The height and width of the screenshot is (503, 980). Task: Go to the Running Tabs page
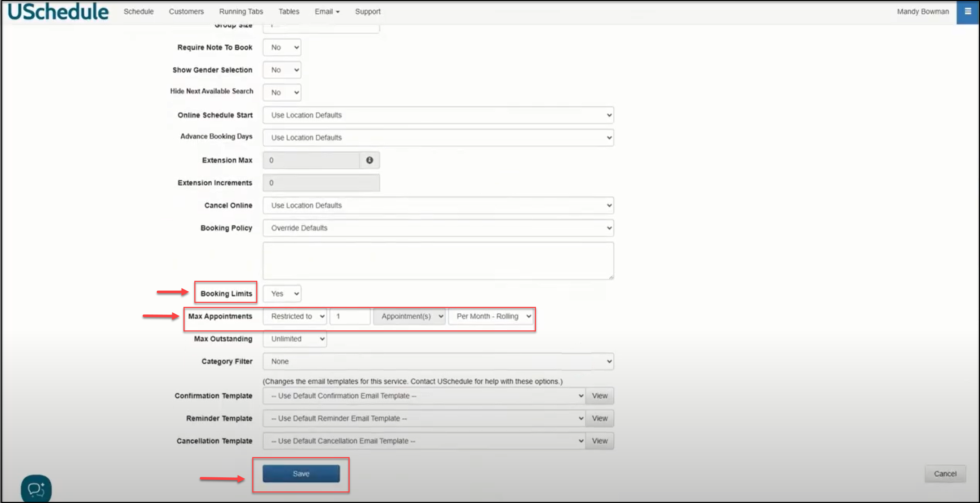(241, 12)
